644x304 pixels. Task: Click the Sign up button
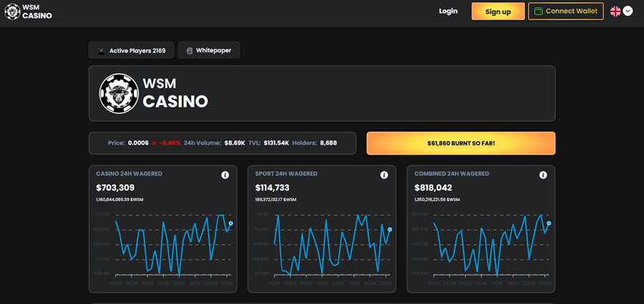click(x=498, y=11)
